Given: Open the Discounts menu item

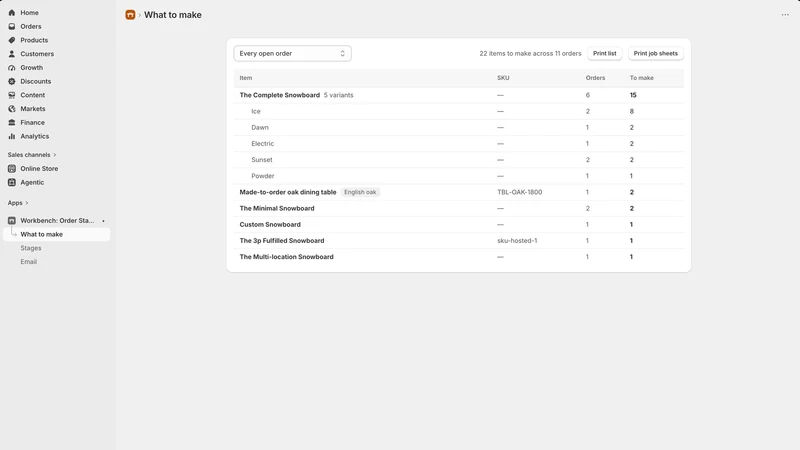Looking at the screenshot, I should tap(36, 82).
